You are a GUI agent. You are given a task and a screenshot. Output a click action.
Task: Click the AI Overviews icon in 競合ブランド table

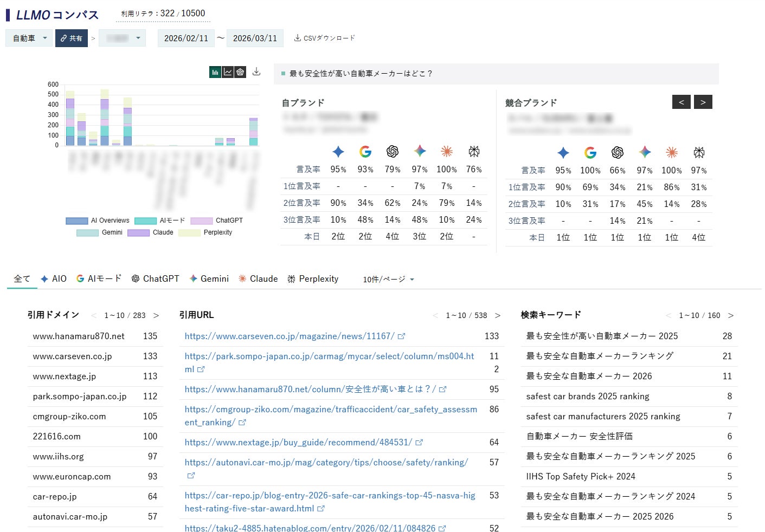click(563, 153)
